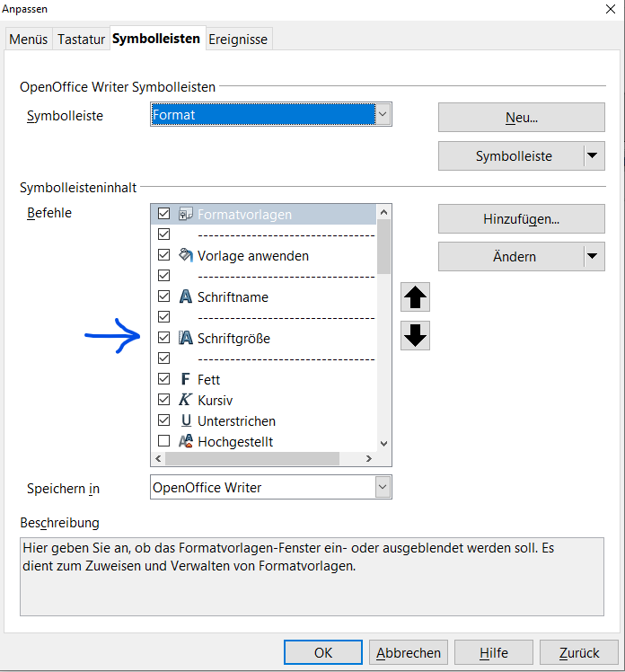Click the Unterstrichen underline U icon
The height and width of the screenshot is (672, 625).
(186, 420)
